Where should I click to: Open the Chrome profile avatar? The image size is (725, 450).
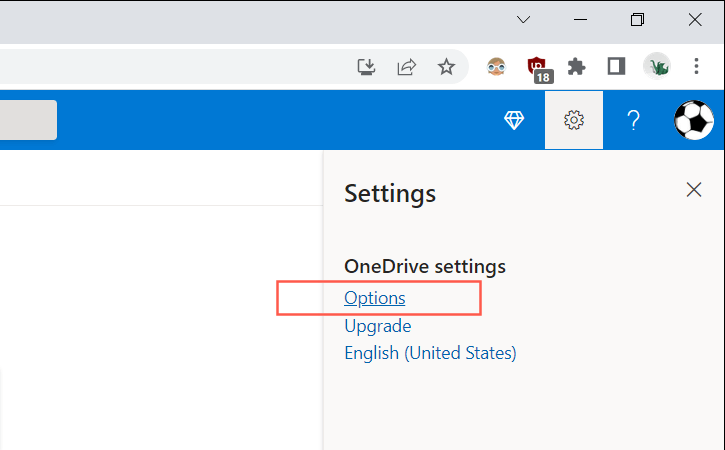point(656,67)
